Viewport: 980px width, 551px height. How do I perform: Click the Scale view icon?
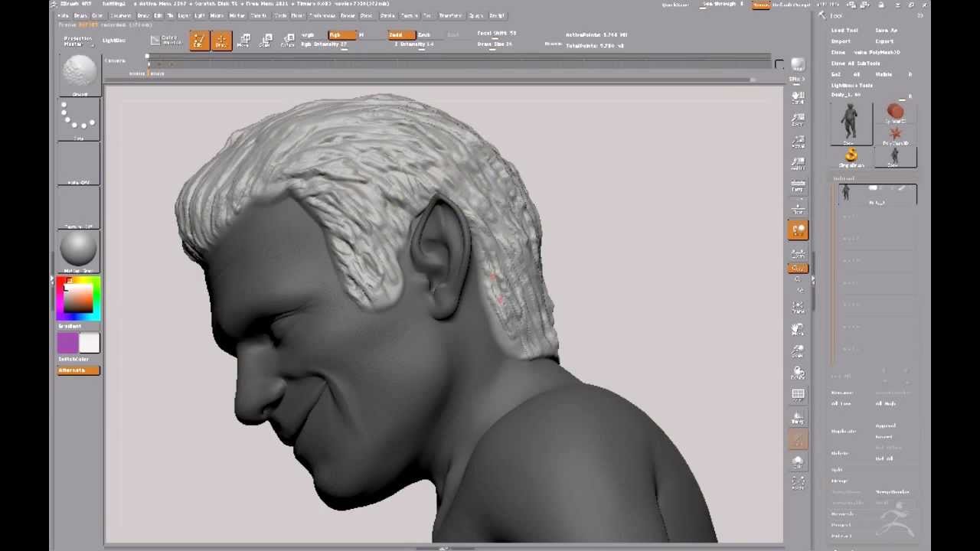[798, 351]
